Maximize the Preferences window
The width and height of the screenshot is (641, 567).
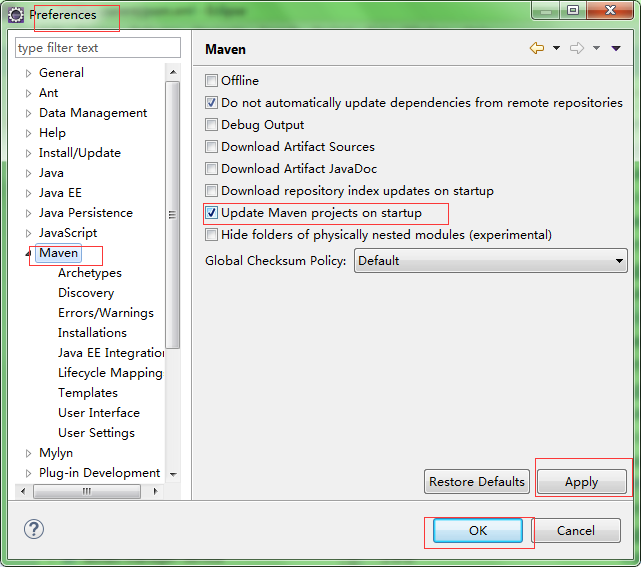[573, 10]
